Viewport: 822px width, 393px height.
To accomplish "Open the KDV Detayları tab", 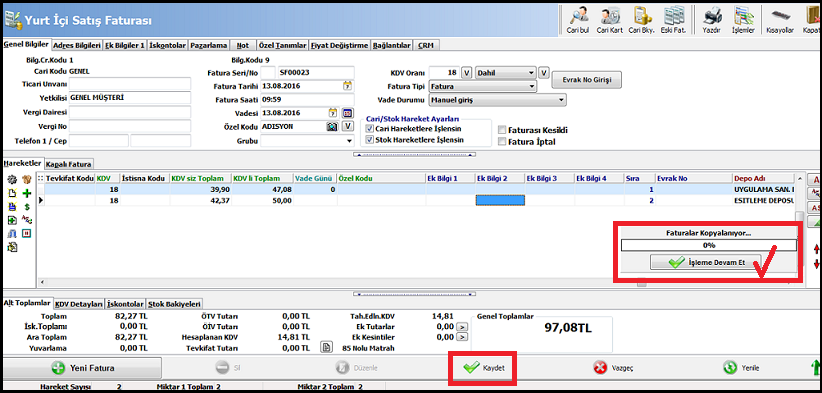I will tap(79, 304).
